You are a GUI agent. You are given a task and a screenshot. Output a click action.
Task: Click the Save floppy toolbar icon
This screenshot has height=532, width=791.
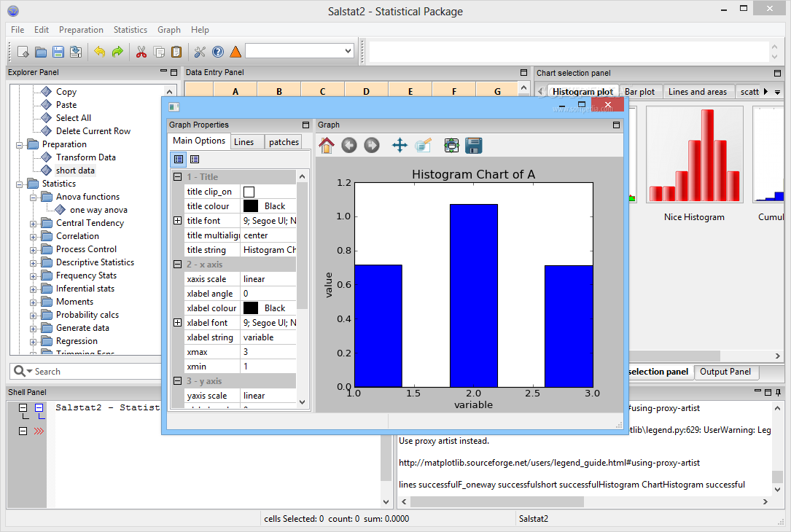pyautogui.click(x=58, y=52)
